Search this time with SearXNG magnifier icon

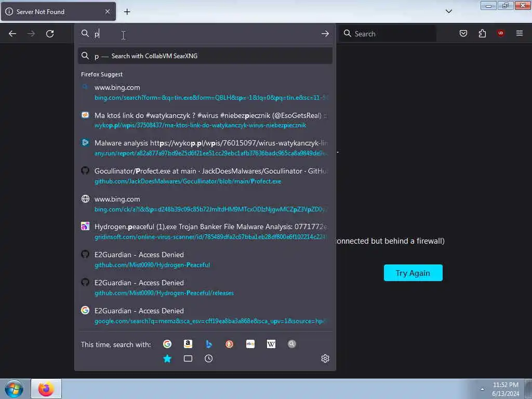(x=292, y=344)
